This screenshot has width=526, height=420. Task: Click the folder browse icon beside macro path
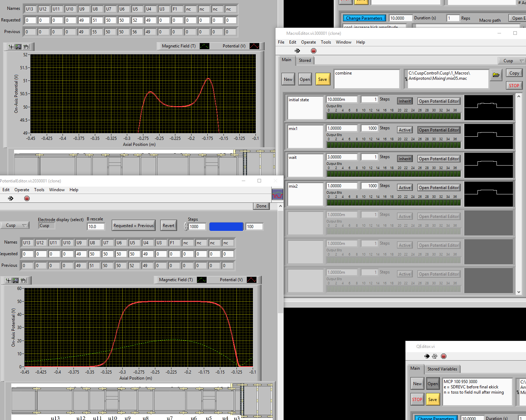[496, 75]
